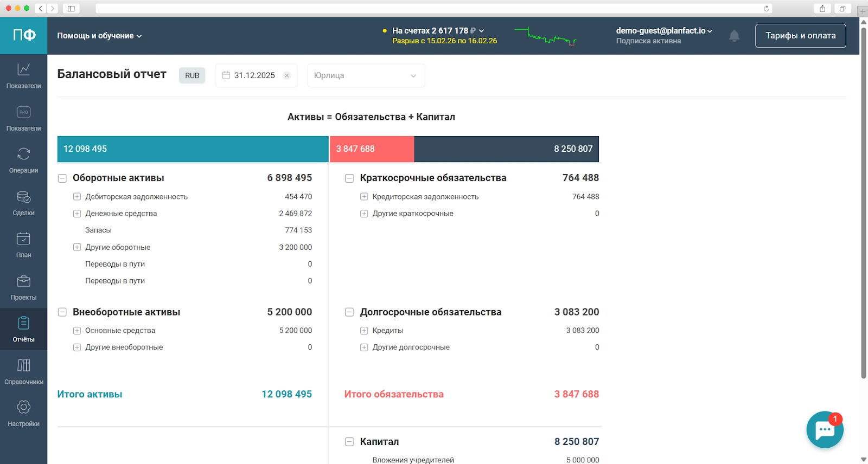This screenshot has height=464, width=868.
Task: Click the teal assets bar 12 098 495
Action: click(193, 149)
